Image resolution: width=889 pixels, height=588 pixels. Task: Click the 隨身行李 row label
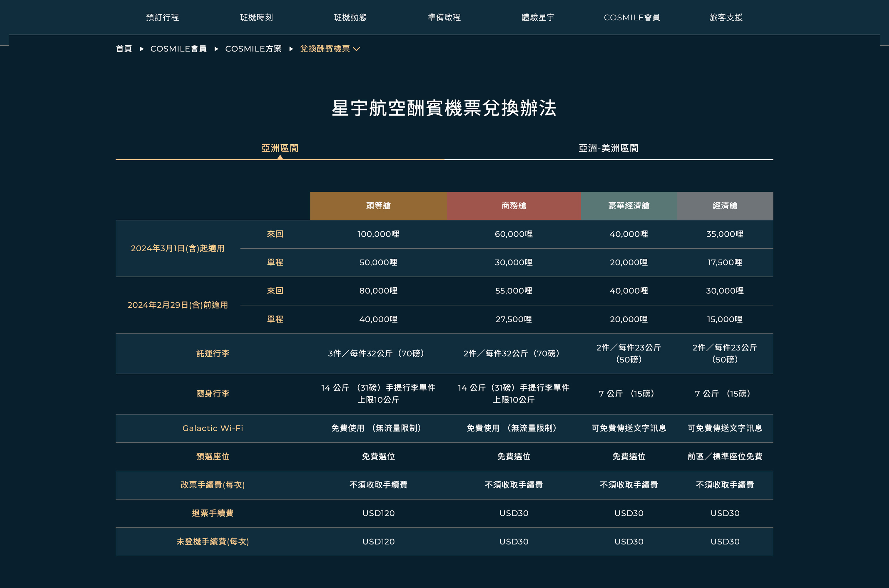point(213,393)
